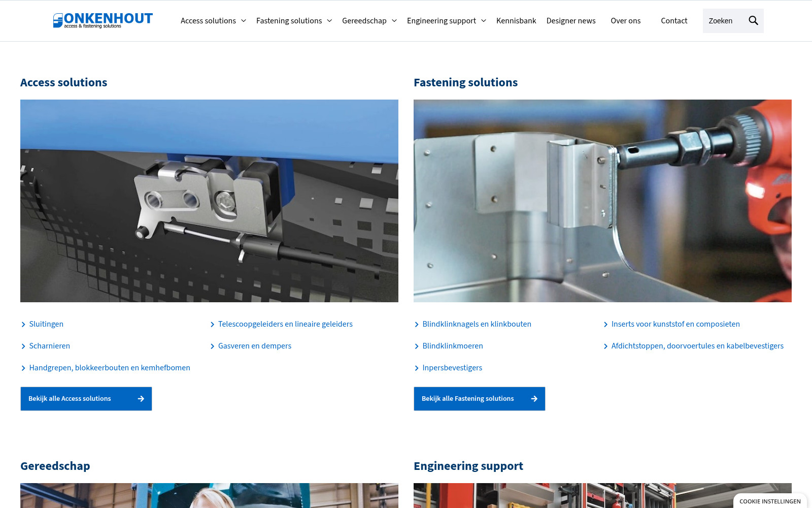Open the Sluitingen link
The width and height of the screenshot is (812, 508).
pyautogui.click(x=46, y=324)
